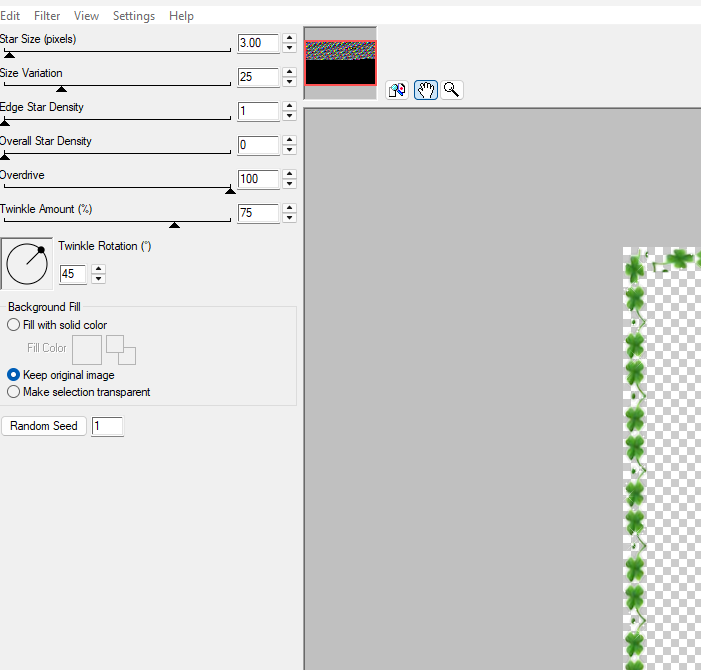The image size is (701, 670).
Task: Open the Settings menu
Action: point(133,16)
